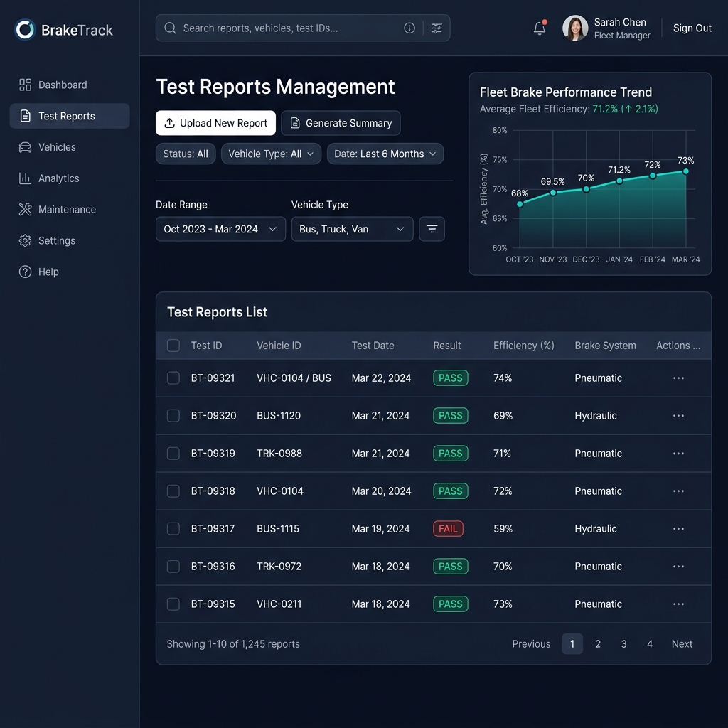Open search info icon
Screen dimensions: 728x728
coord(409,28)
